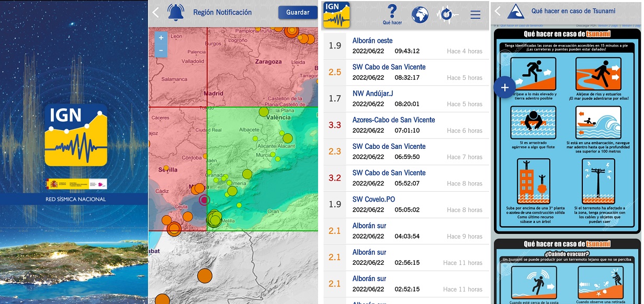Tap the magenta ringed earthquake marker
The height and width of the screenshot is (304, 644).
pos(204,200)
